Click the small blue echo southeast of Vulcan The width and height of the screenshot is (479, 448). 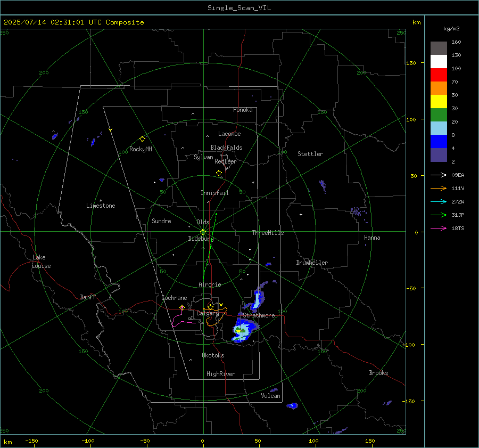coord(292,405)
